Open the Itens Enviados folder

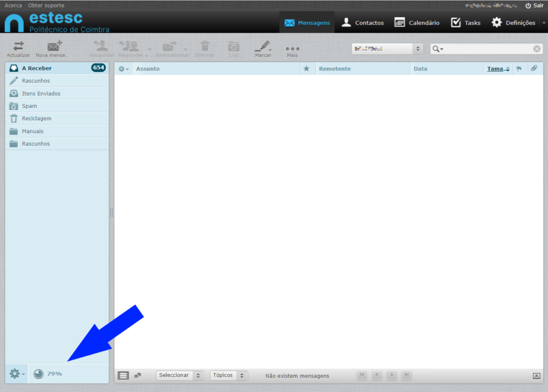pos(57,93)
